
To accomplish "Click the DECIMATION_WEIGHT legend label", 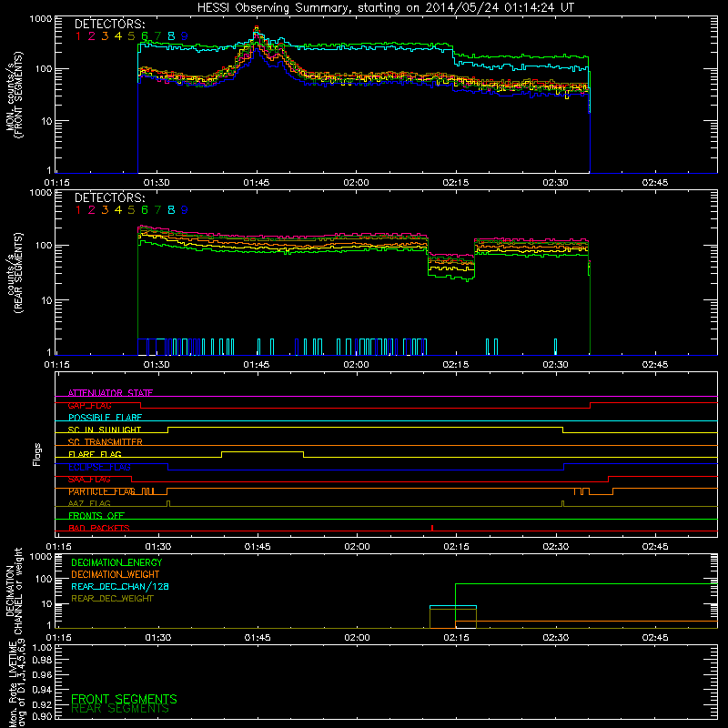I will tap(116, 574).
